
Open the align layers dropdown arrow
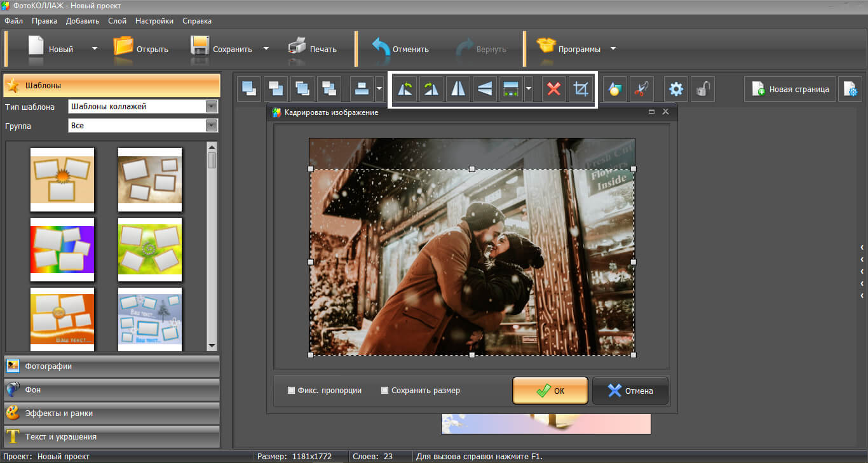click(379, 88)
